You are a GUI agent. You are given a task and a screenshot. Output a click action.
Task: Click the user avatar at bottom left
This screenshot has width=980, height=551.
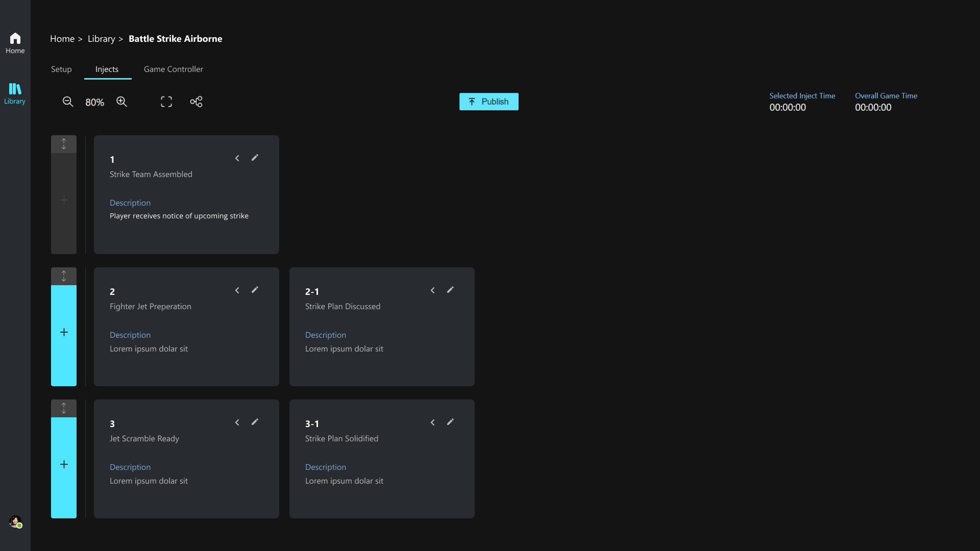[x=15, y=521]
